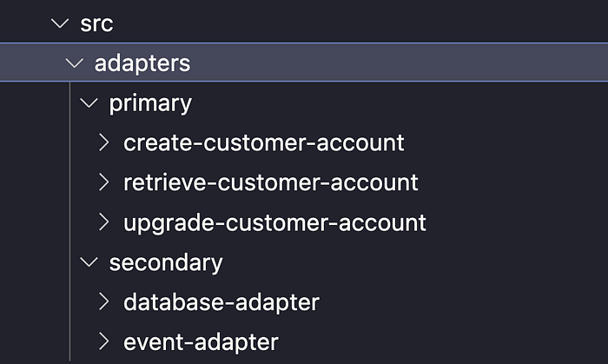This screenshot has width=608, height=364.
Task: Select the adapters folder label
Action: point(142,63)
